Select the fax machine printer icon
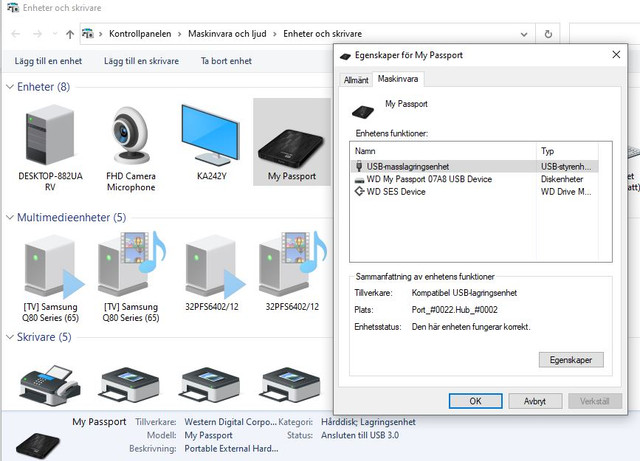Screen dimensions: 640x461 pyautogui.click(x=50, y=385)
